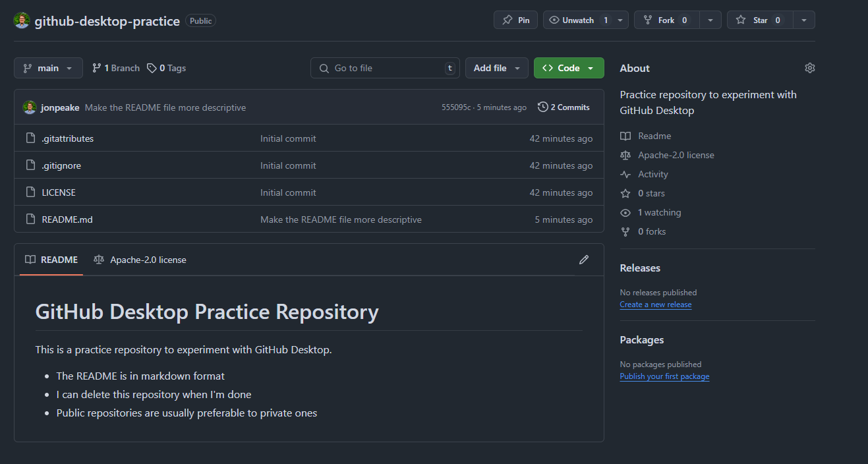This screenshot has width=868, height=464.
Task: Pin this repository with the Pin button
Action: pyautogui.click(x=515, y=20)
